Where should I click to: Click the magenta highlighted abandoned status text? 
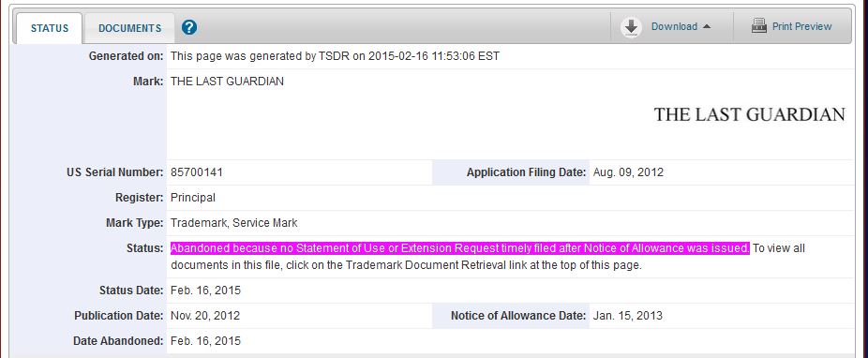(x=460, y=248)
